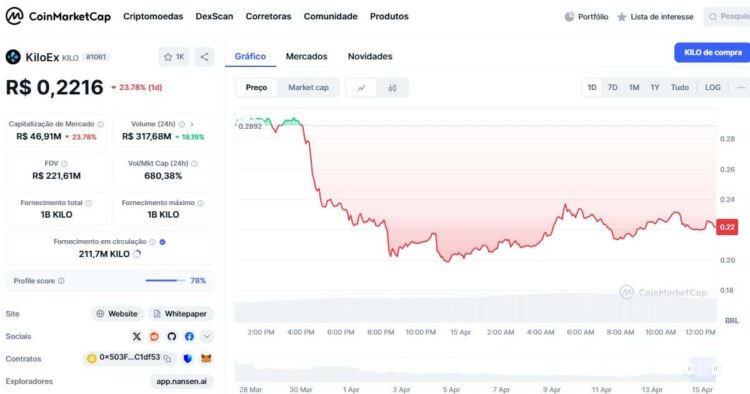Switch to the Mercados tab

click(x=307, y=56)
